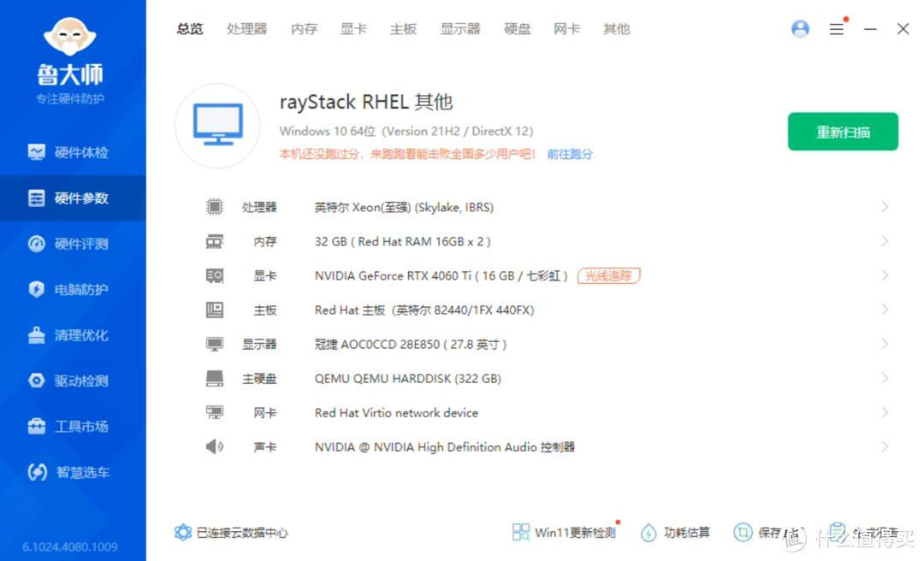
Task: Open the 显卡 tab
Action: [x=353, y=28]
